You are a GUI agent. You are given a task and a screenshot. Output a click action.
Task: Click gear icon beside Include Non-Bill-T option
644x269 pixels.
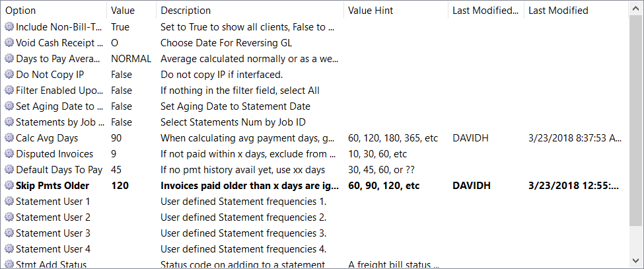(x=9, y=27)
